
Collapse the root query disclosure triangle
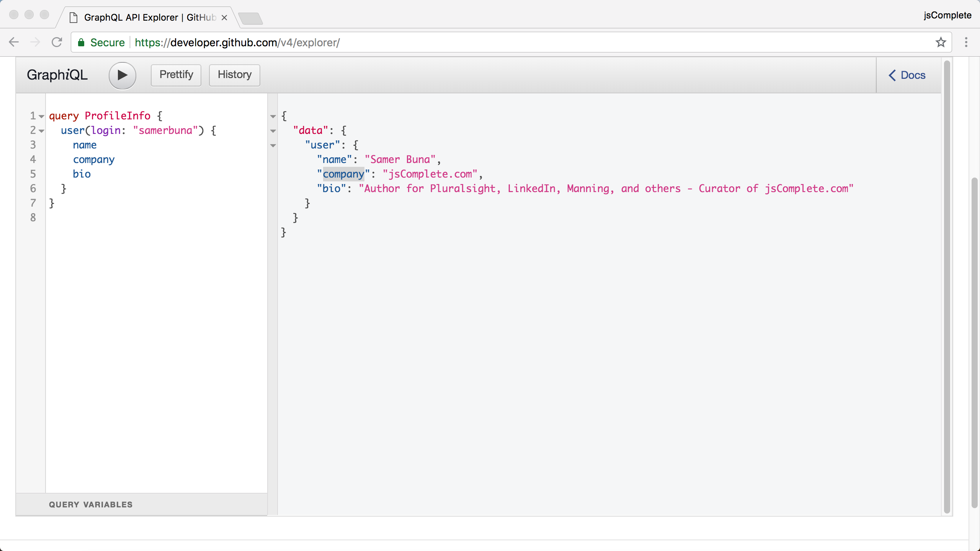pos(42,116)
